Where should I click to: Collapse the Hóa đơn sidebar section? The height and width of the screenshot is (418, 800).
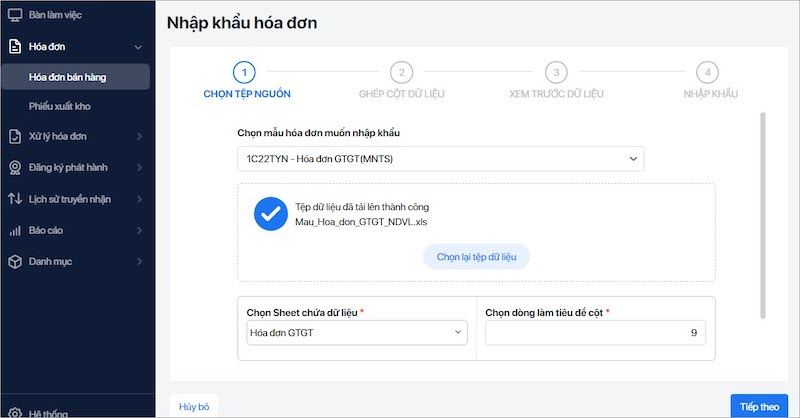tap(139, 46)
